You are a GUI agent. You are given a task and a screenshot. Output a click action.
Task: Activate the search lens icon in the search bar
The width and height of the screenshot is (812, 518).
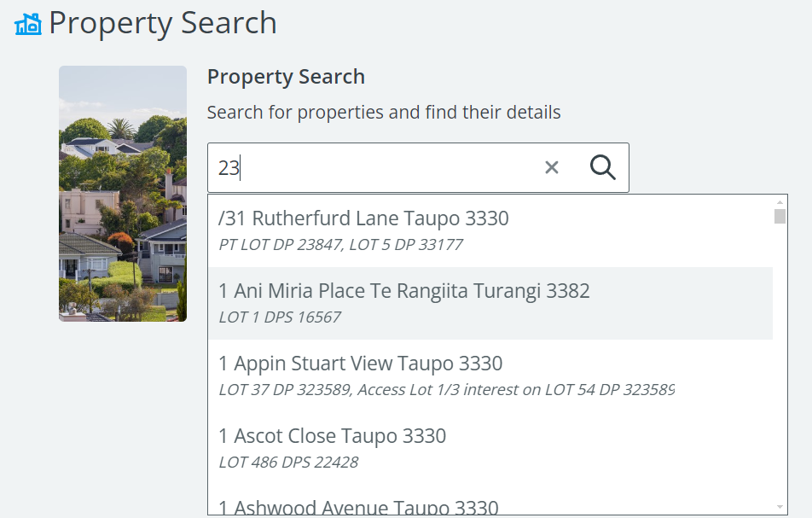(602, 167)
